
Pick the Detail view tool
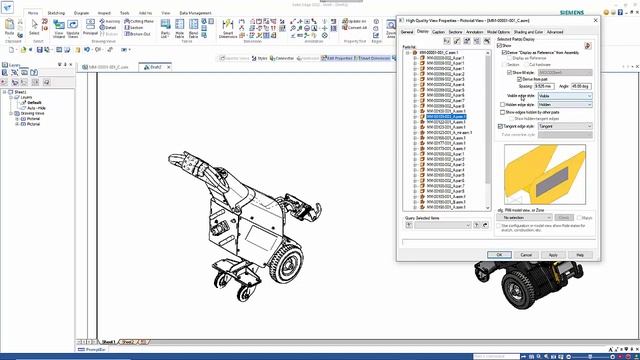(108, 27)
